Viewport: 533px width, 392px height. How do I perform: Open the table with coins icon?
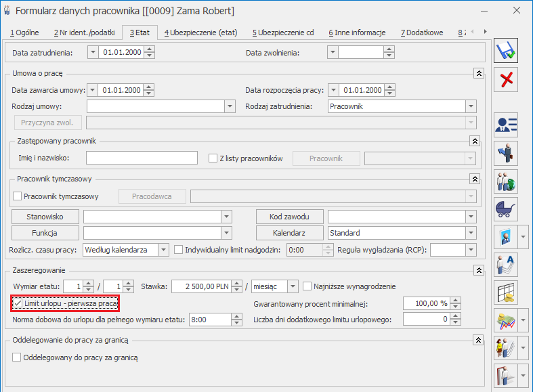click(506, 292)
